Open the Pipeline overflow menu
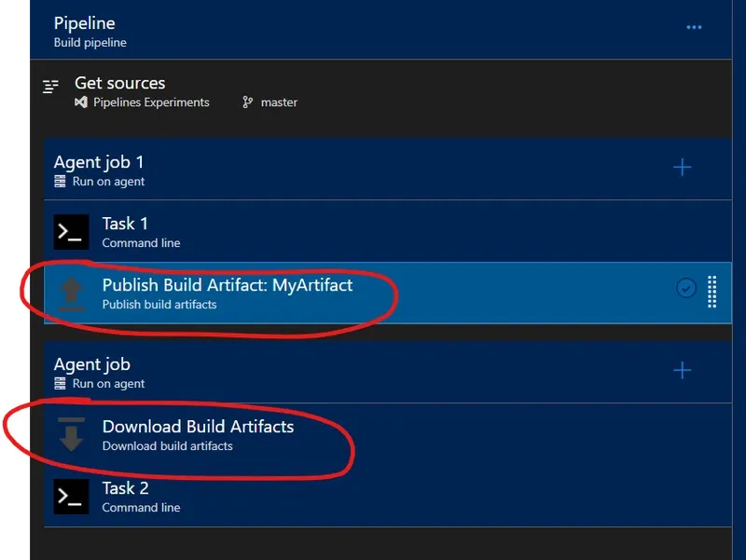The height and width of the screenshot is (560, 746). pos(694,27)
